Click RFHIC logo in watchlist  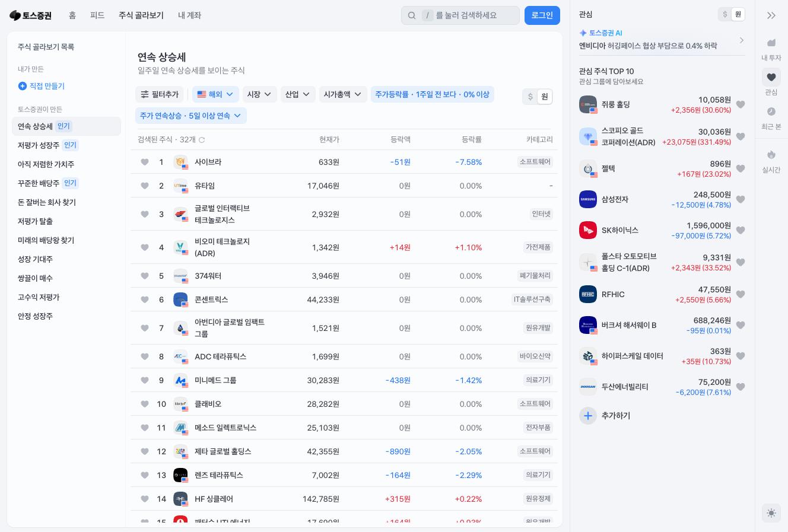588,294
